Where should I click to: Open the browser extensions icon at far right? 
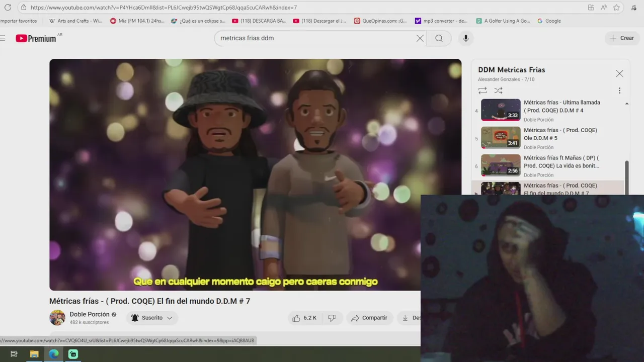tap(633, 8)
